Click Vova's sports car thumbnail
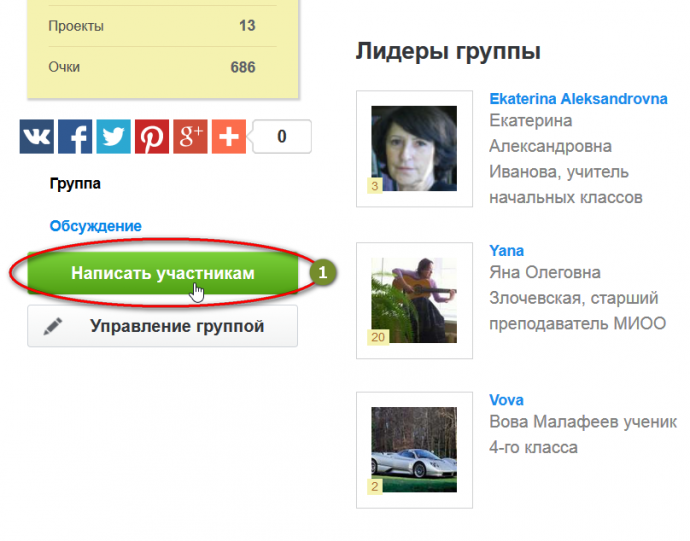This screenshot has width=690, height=541. [414, 448]
